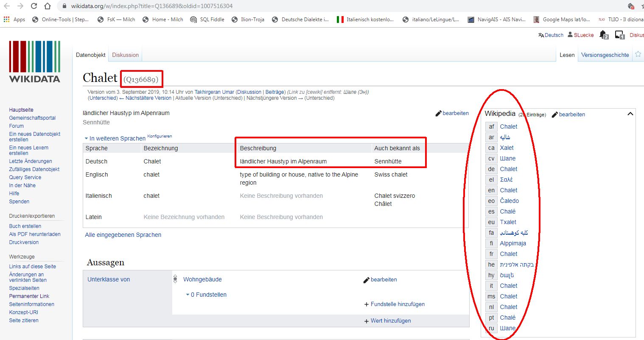Expand the 0 Fundstellen references
Image resolution: width=644 pixels, height=340 pixels.
click(206, 295)
